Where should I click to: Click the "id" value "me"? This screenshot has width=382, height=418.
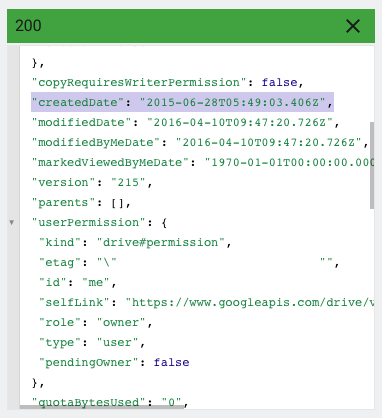(x=96, y=282)
